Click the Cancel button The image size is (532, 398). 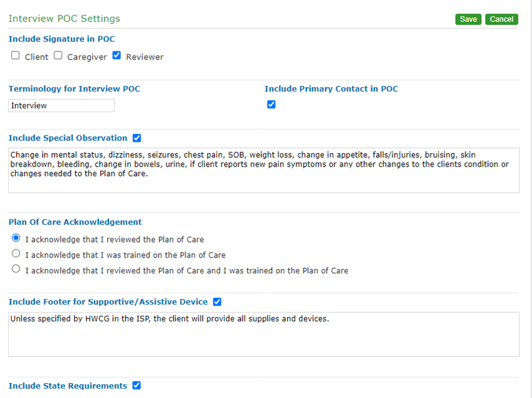[x=501, y=19]
